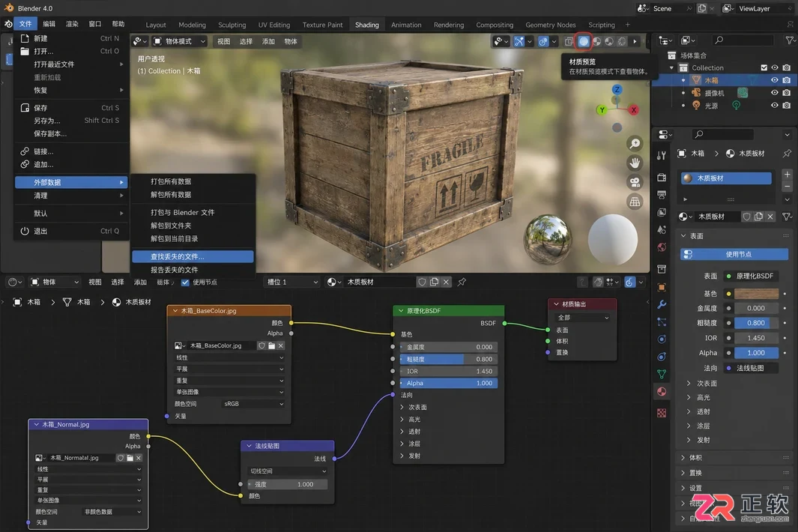The width and height of the screenshot is (798, 532).
Task: Click 基色 wood texture swatch
Action: point(756,294)
